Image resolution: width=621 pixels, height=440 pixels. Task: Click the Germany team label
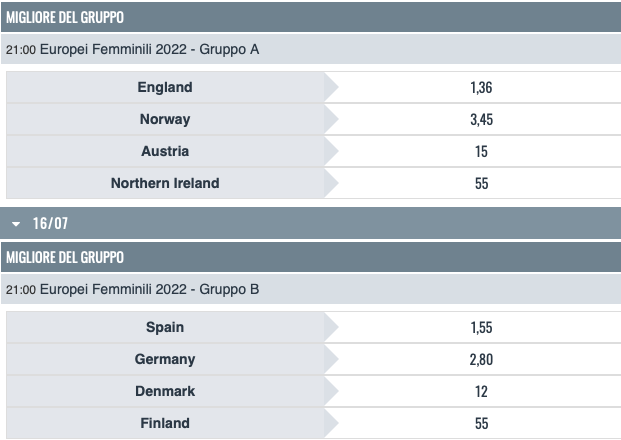click(x=165, y=359)
